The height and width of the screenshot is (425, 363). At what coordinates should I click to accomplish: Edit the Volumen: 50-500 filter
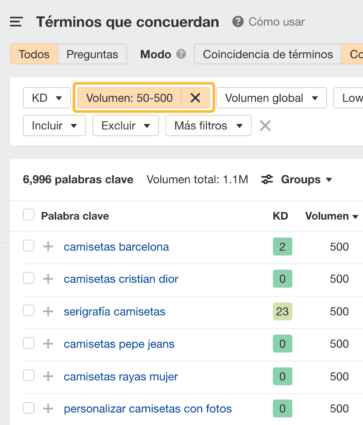(129, 98)
